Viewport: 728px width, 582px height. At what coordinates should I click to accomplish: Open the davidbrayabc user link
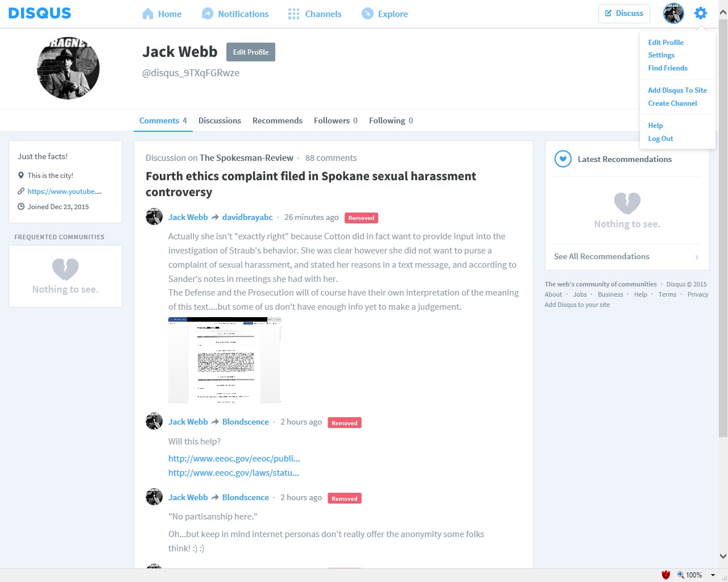point(247,217)
